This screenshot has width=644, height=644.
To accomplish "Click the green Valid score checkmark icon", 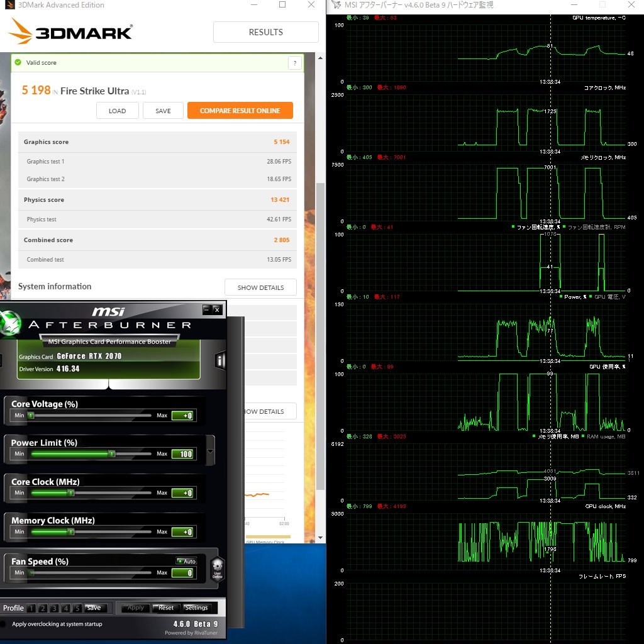I will [18, 62].
